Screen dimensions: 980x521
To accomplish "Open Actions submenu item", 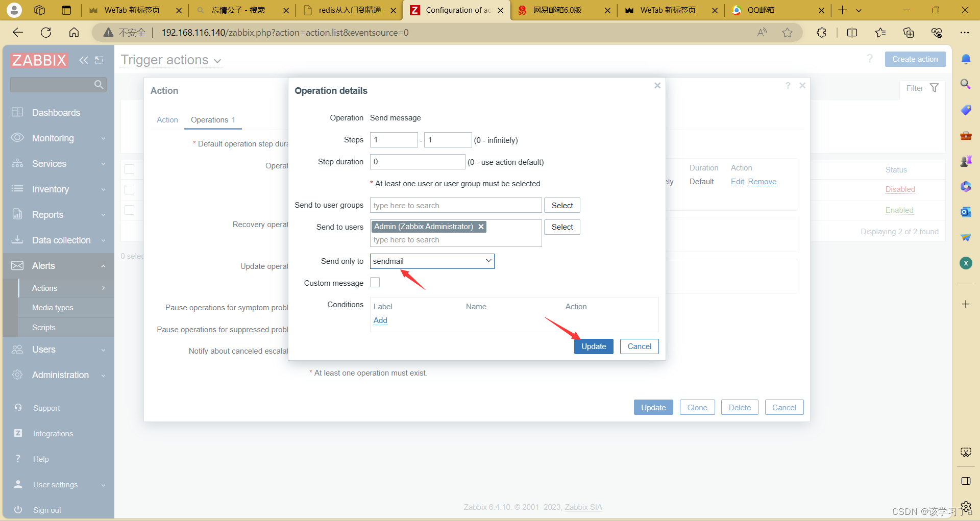I will pos(66,288).
